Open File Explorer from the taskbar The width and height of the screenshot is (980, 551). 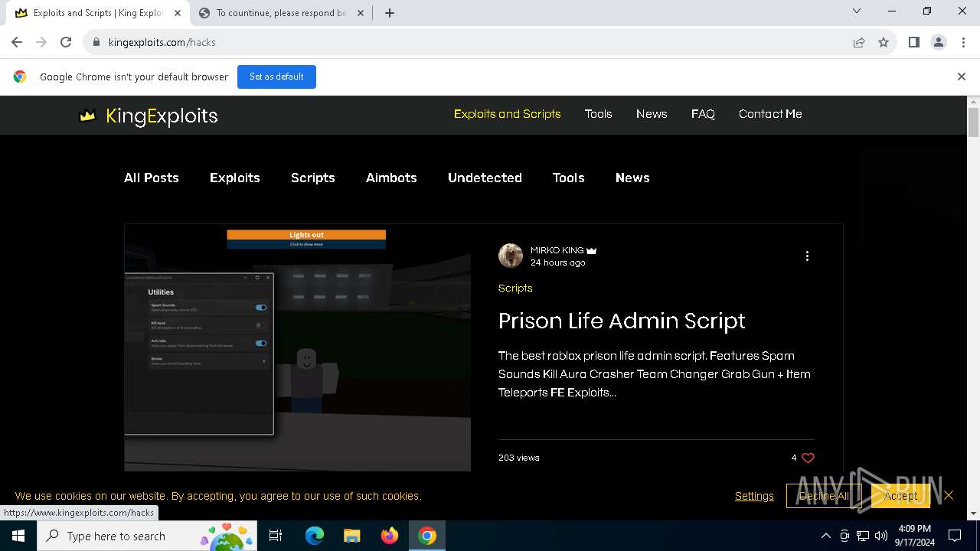pos(352,536)
